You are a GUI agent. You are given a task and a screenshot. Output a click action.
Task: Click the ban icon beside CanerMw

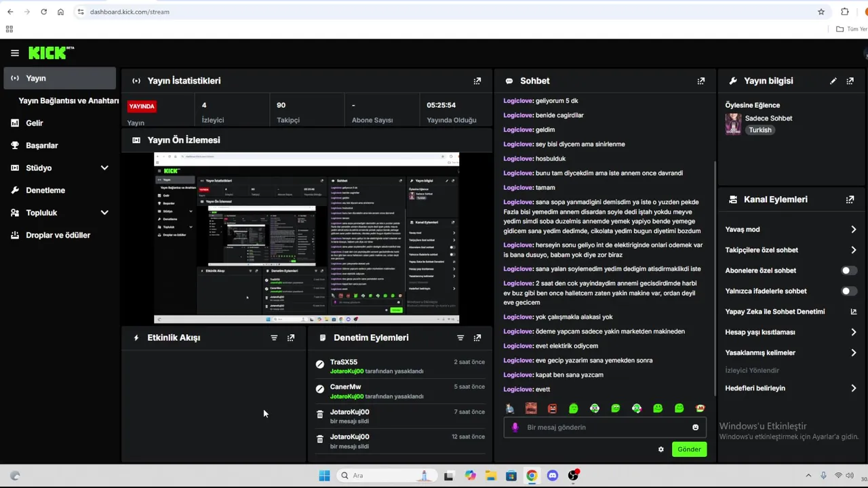click(x=320, y=389)
